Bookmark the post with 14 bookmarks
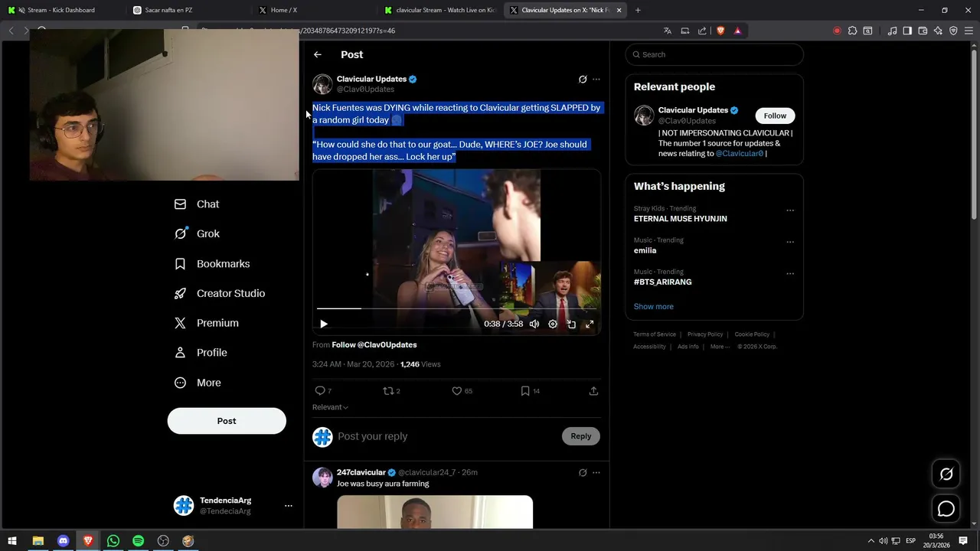 (x=530, y=391)
